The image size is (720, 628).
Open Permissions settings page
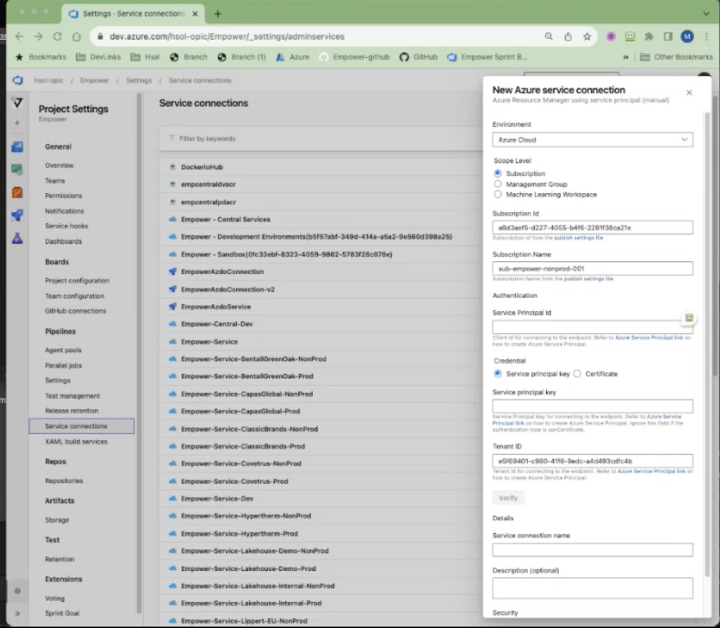(x=63, y=196)
